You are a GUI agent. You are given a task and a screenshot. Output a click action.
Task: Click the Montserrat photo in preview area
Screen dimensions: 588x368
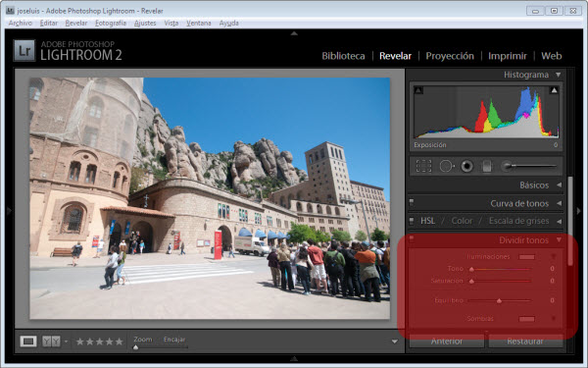point(210,198)
